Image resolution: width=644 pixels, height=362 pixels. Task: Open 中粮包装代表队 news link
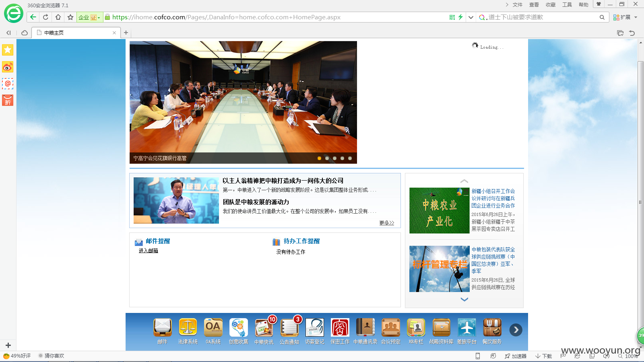pyautogui.click(x=493, y=260)
